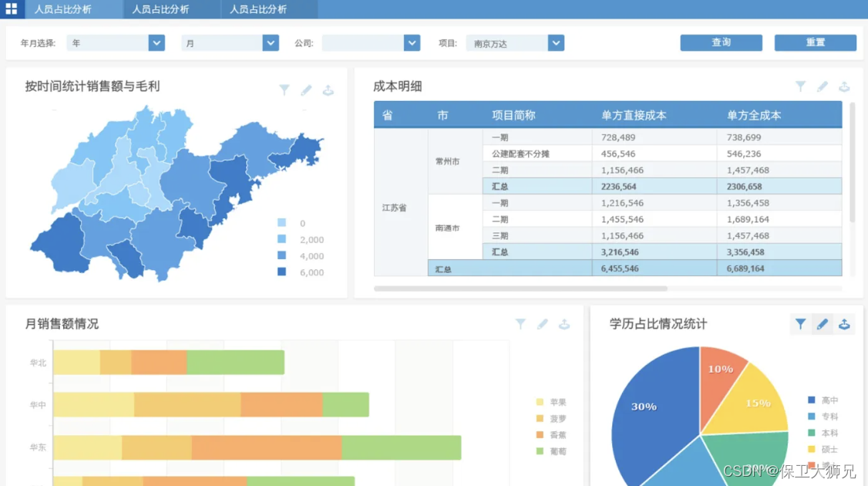Toggle the 香蕉 legend entry in bar chart
868x486 pixels.
click(x=551, y=435)
